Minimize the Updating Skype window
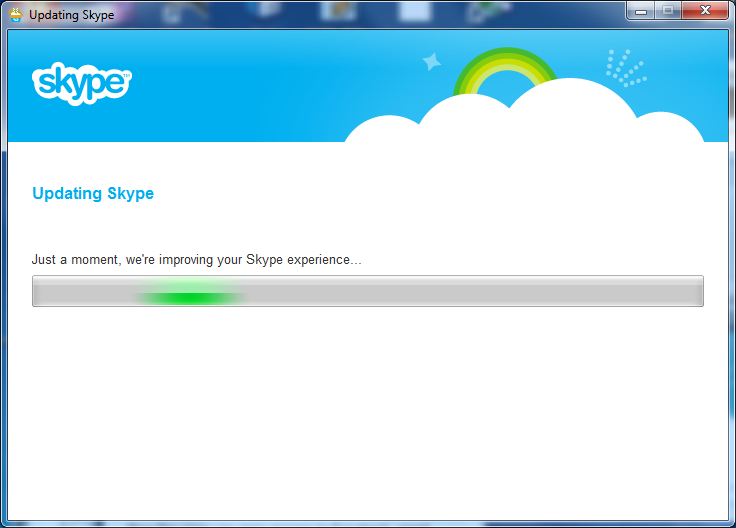 (x=642, y=11)
